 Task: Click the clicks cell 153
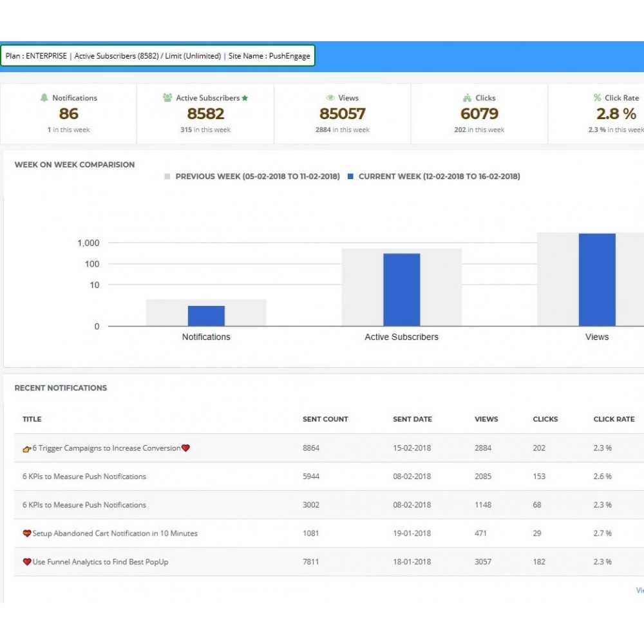coord(539,477)
